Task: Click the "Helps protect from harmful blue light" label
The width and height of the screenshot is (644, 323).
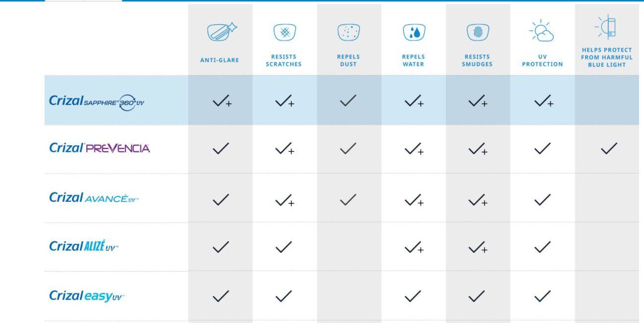Action: 607,57
